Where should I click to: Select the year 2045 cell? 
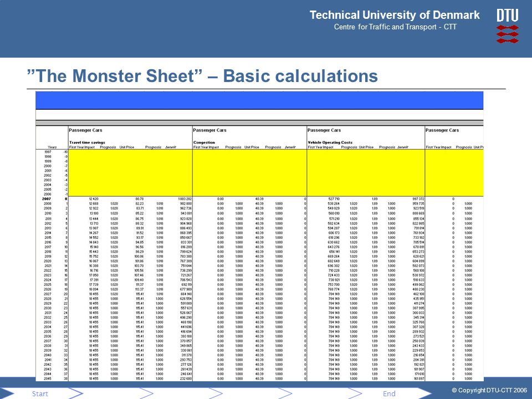tap(48, 378)
